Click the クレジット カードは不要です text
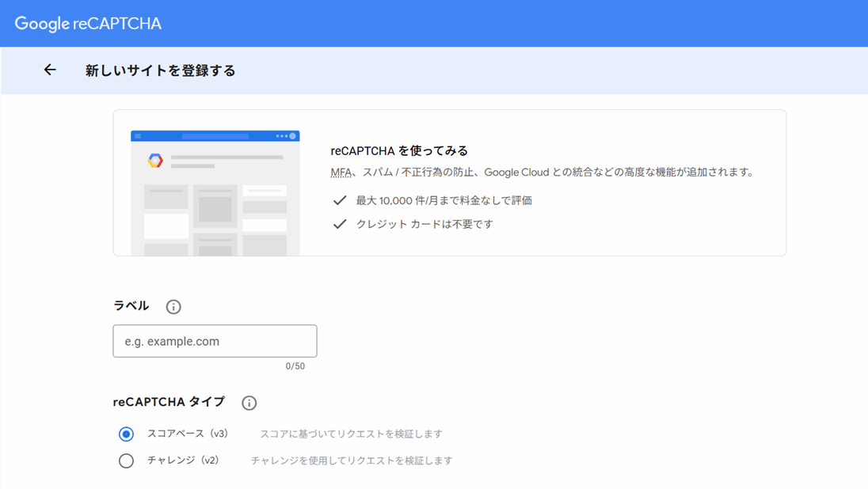 424,224
